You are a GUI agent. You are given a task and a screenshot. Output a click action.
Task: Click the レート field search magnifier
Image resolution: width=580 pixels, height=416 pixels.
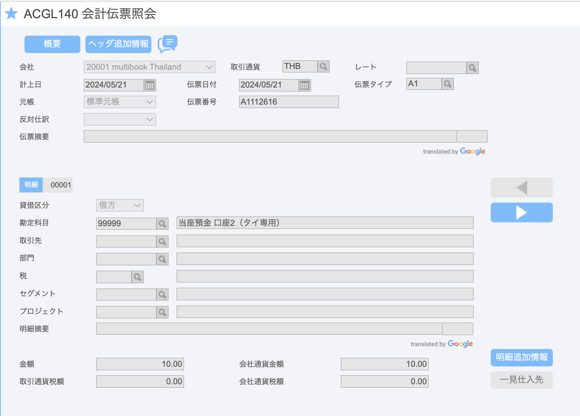tap(472, 68)
